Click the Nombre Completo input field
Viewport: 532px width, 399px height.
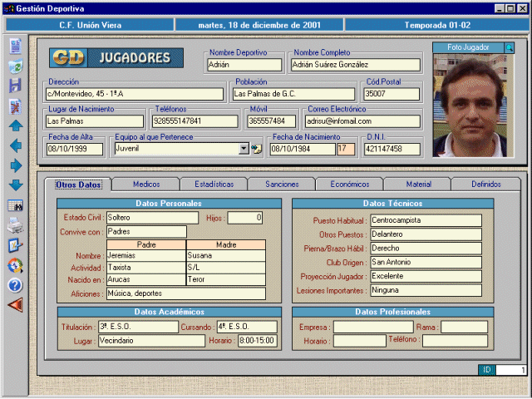[x=355, y=65]
